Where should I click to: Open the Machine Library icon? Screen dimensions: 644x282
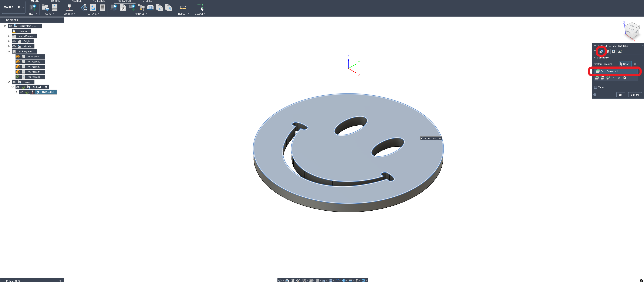pyautogui.click(x=150, y=8)
